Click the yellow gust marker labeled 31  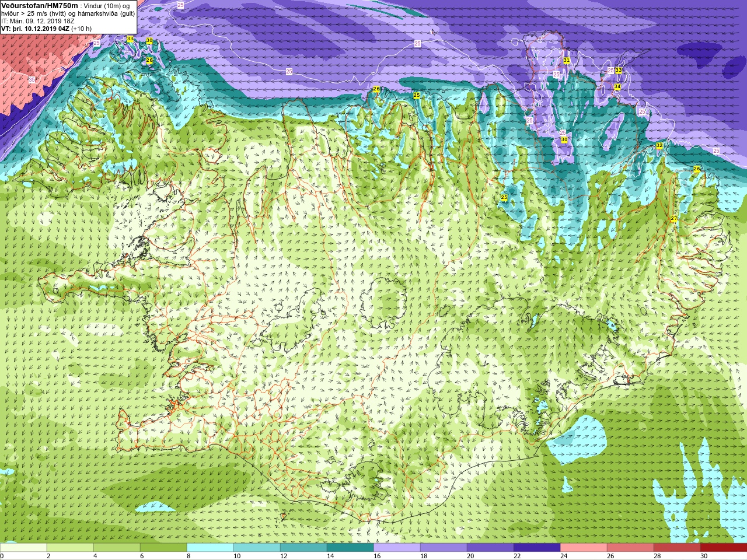[x=567, y=60]
